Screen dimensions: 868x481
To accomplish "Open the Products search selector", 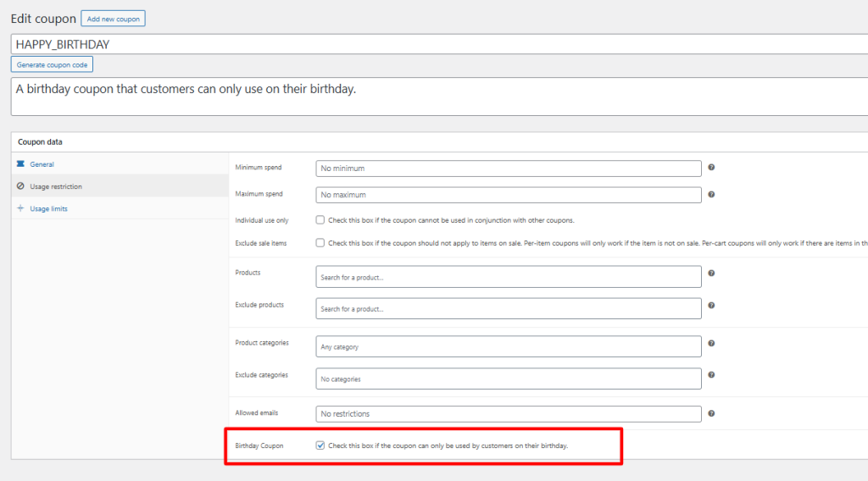I will coord(509,277).
